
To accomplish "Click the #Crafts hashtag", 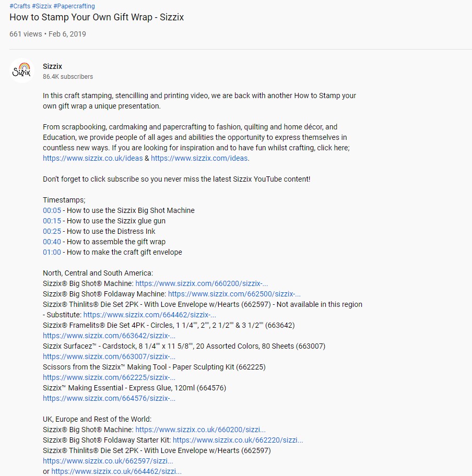I will pos(20,6).
